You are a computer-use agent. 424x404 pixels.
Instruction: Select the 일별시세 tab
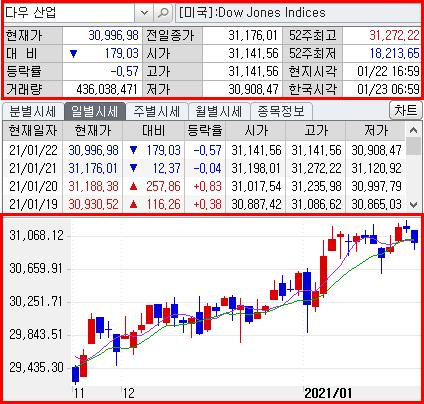(x=95, y=111)
